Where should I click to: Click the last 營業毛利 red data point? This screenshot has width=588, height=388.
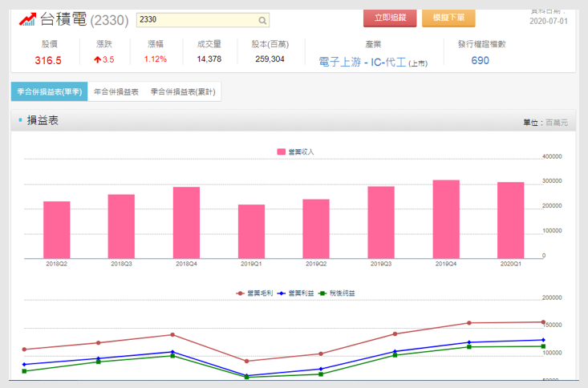[543, 322]
